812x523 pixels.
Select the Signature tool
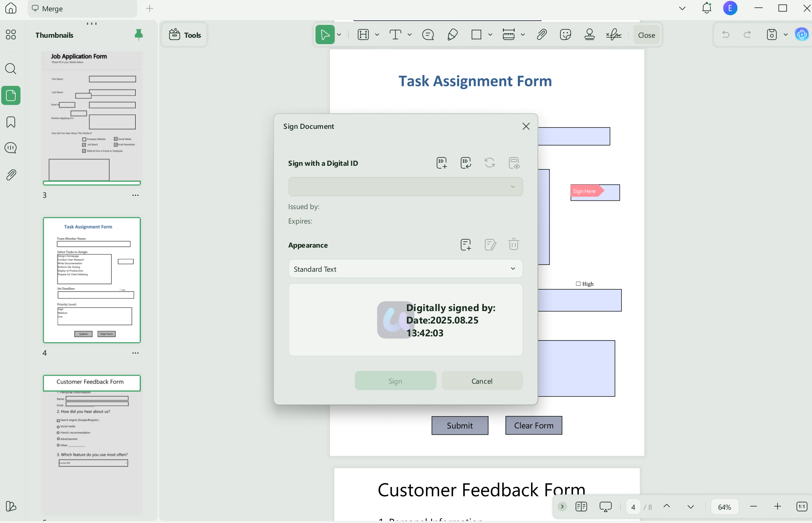pyautogui.click(x=614, y=35)
